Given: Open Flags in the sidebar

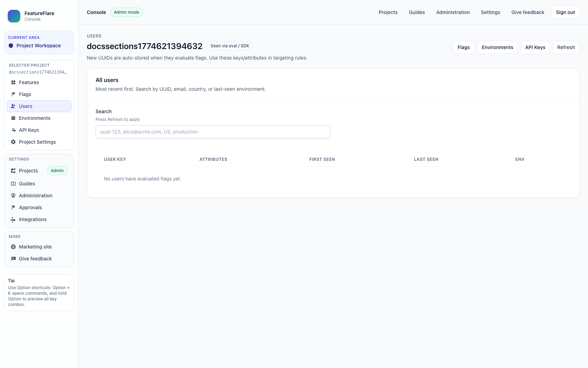Looking at the screenshot, I should (39, 94).
